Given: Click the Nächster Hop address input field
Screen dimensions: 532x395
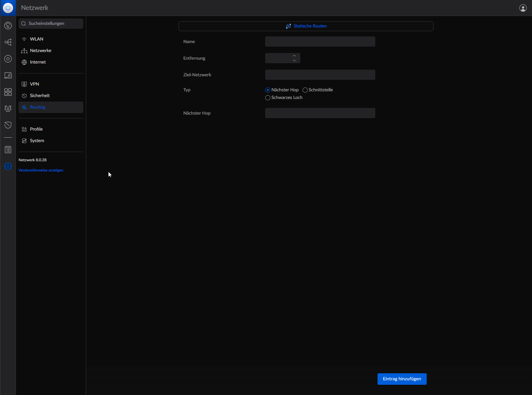Looking at the screenshot, I should click(x=320, y=113).
